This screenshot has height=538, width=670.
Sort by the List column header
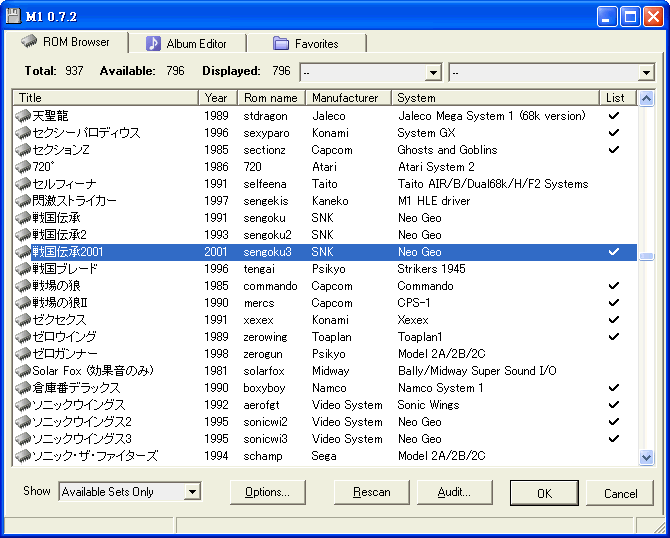[618, 98]
